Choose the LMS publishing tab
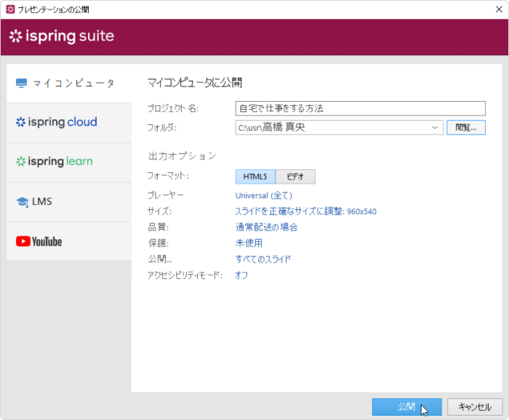This screenshot has width=509, height=420. (69, 202)
